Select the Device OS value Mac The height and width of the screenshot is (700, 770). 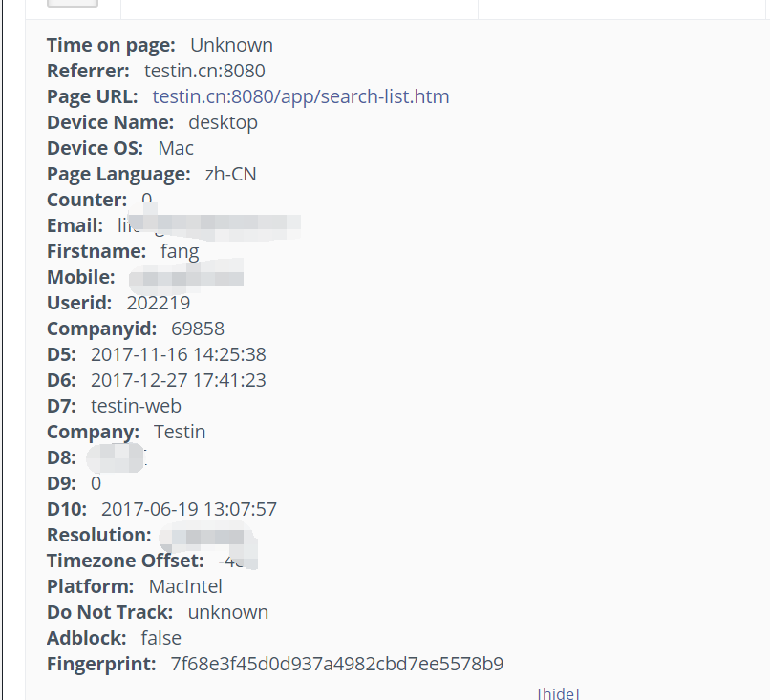176,148
